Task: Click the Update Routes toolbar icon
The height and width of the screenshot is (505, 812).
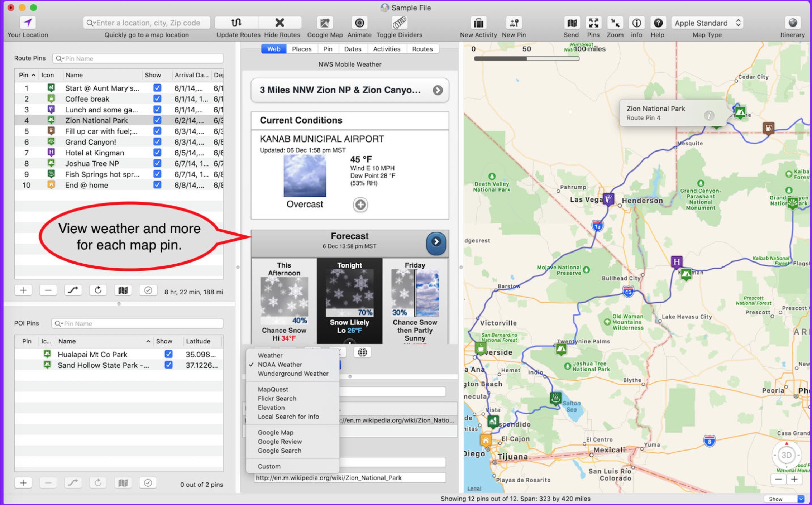Action: (x=236, y=23)
